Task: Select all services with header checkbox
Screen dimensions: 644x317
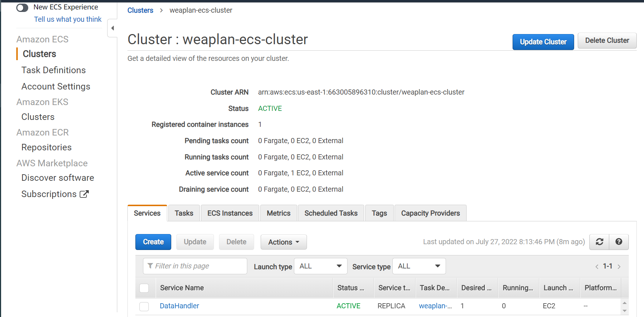Action: click(x=144, y=288)
